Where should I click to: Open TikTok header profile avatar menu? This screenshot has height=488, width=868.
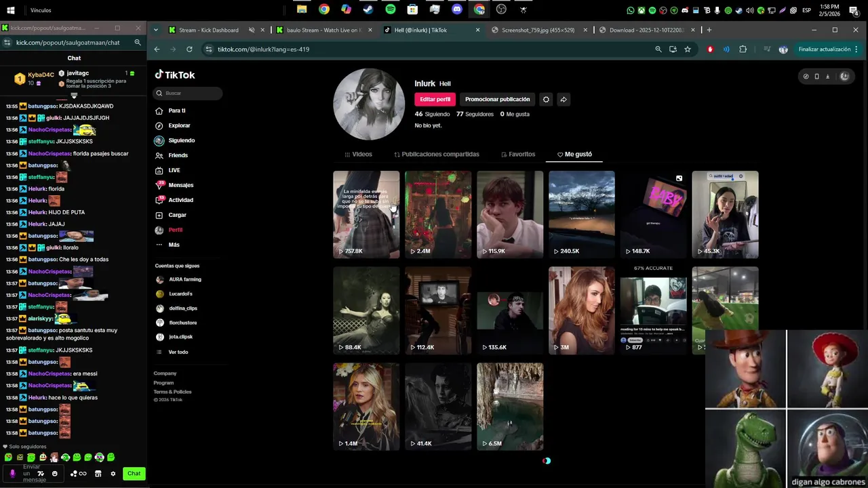point(844,77)
